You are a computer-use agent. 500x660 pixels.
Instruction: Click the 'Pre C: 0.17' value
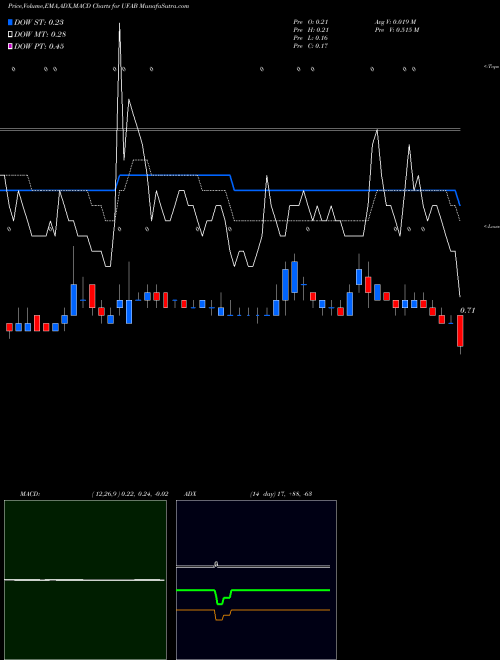tap(311, 46)
